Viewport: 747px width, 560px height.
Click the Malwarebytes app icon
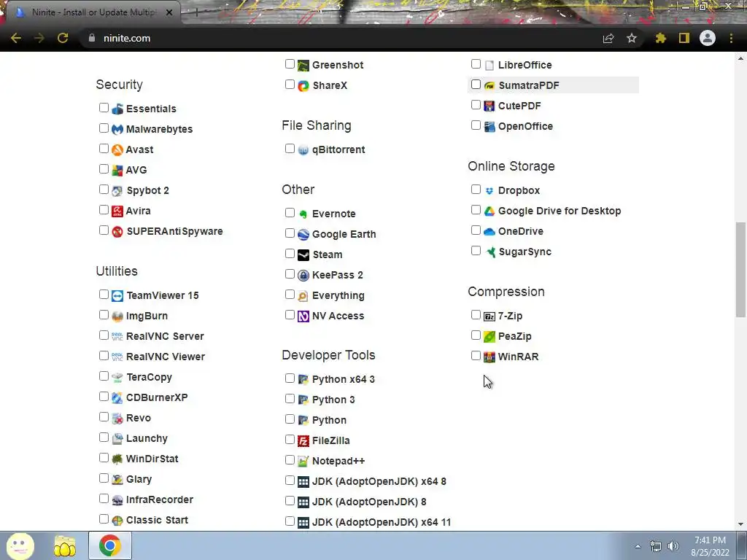pyautogui.click(x=117, y=129)
